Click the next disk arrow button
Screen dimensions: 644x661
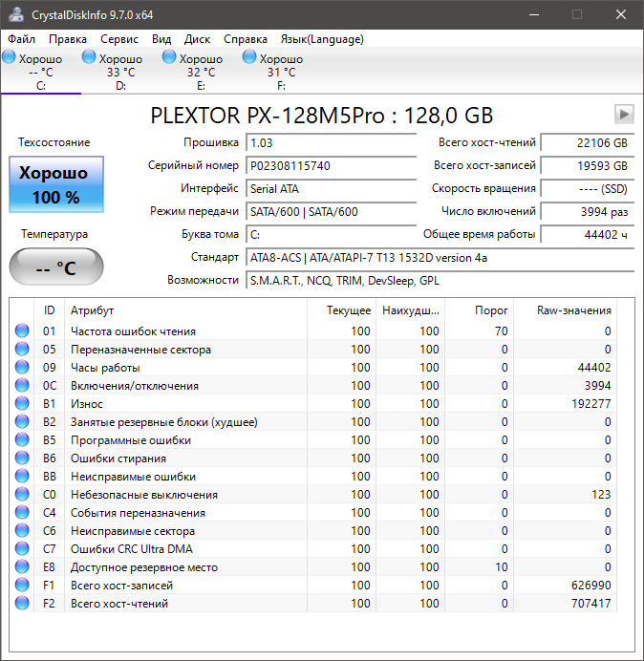(x=624, y=115)
